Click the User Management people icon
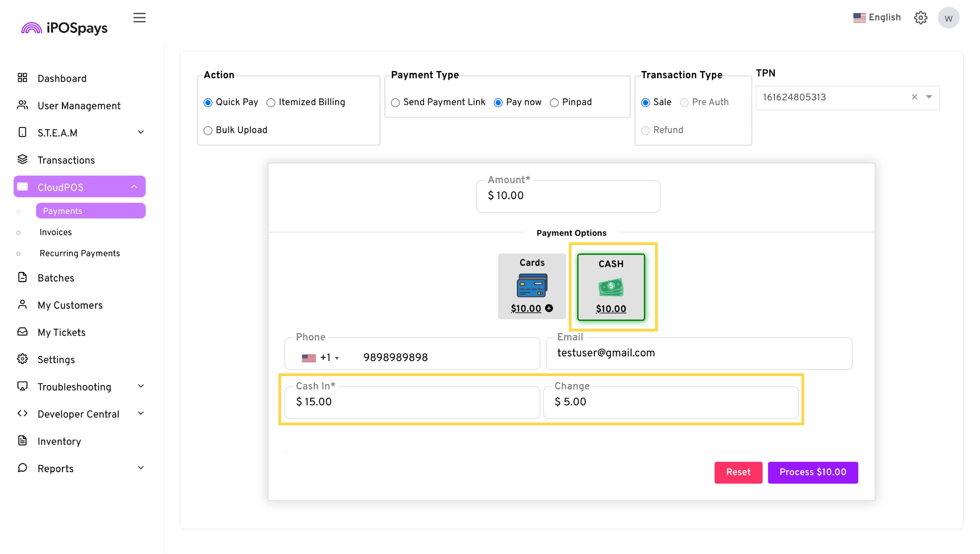This screenshot has height=554, width=980. coord(22,105)
